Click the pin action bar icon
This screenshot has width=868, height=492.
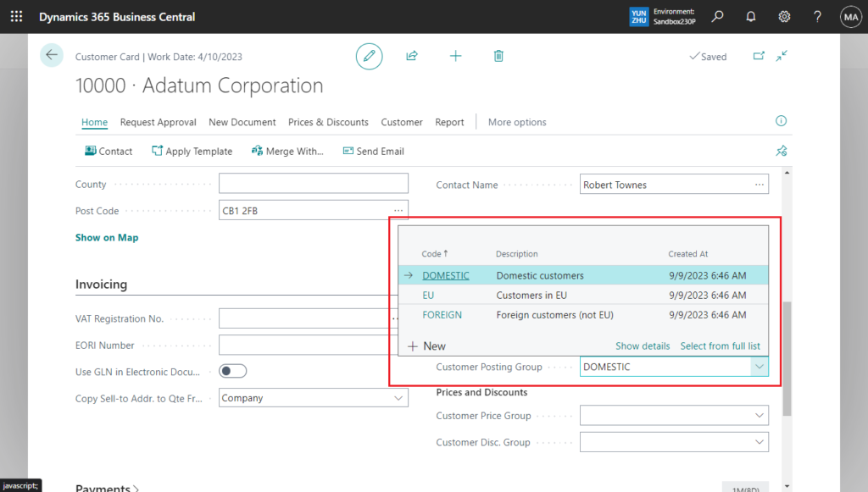781,151
